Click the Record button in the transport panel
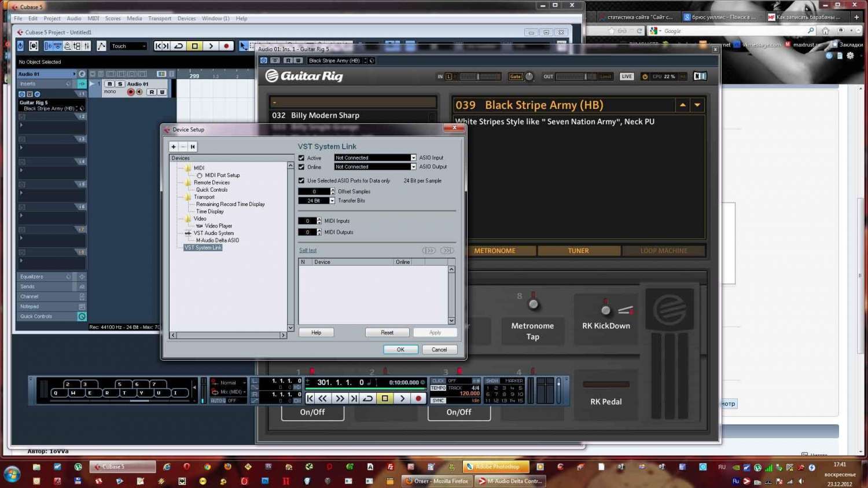868x488 pixels. [x=418, y=398]
